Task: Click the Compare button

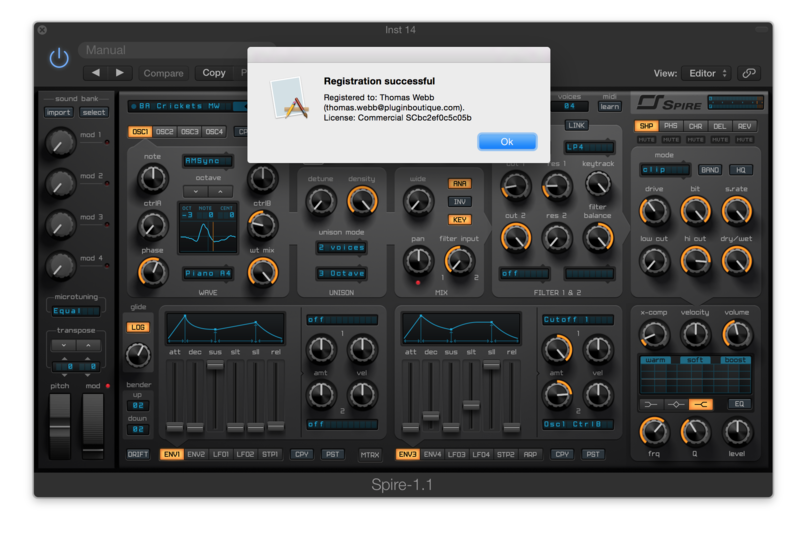Action: coord(163,73)
